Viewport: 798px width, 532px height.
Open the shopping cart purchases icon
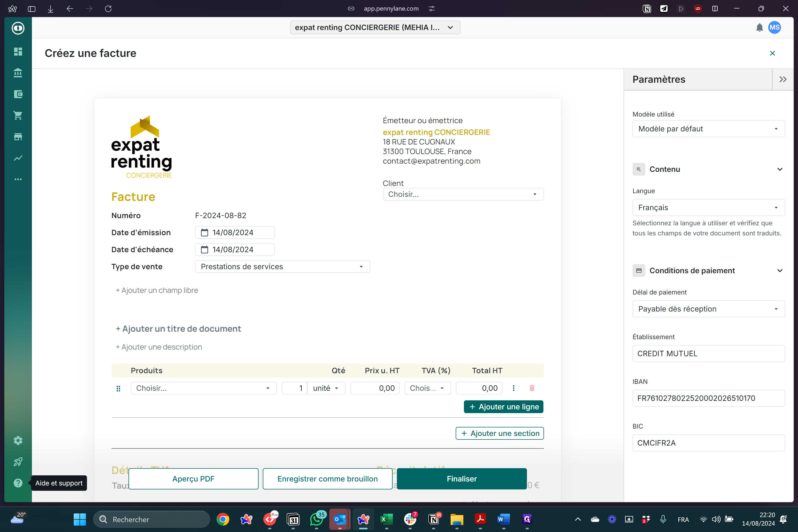[18, 115]
